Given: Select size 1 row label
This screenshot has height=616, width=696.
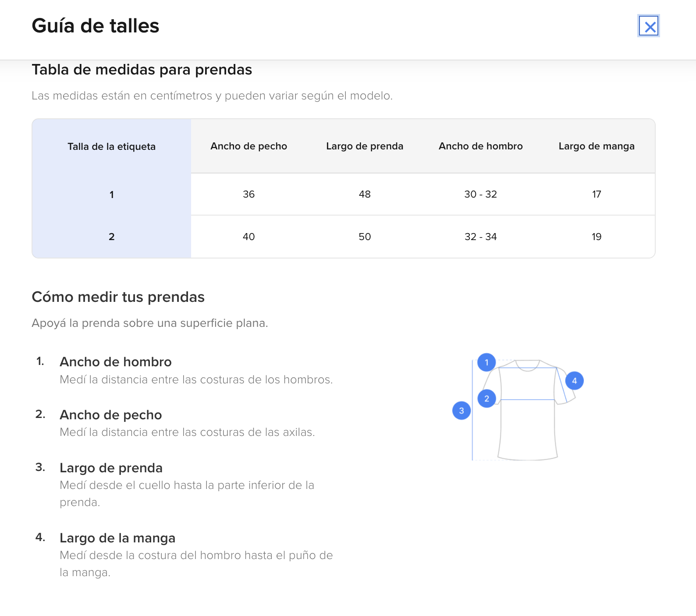Looking at the screenshot, I should [x=111, y=195].
